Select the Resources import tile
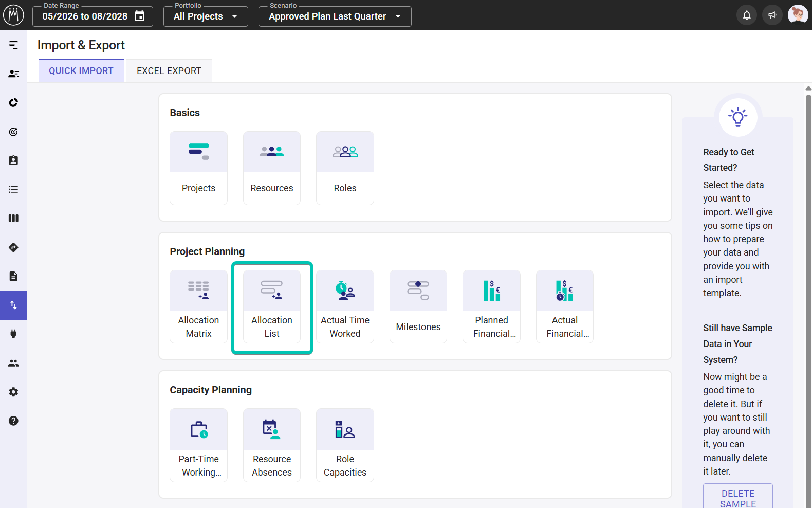The width and height of the screenshot is (812, 508). [272, 168]
